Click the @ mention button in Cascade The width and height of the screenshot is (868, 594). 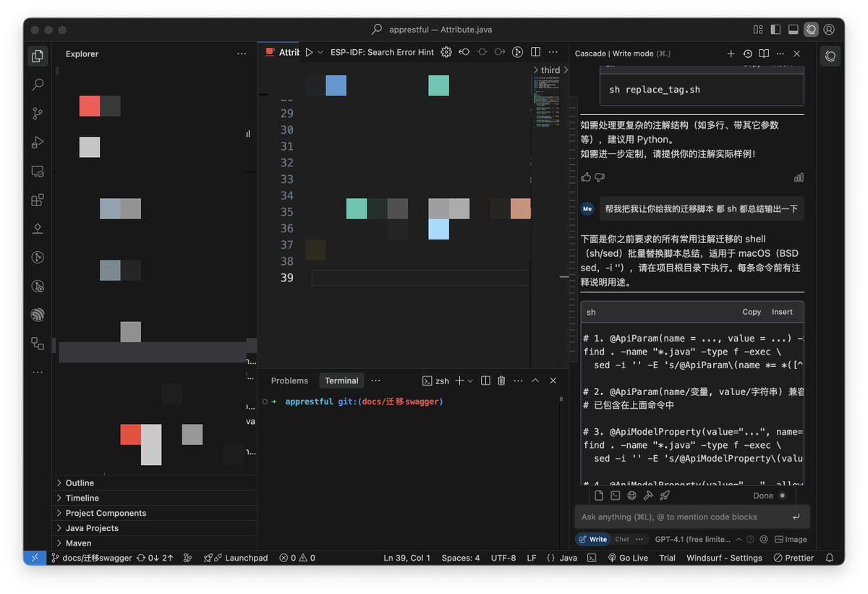point(764,539)
